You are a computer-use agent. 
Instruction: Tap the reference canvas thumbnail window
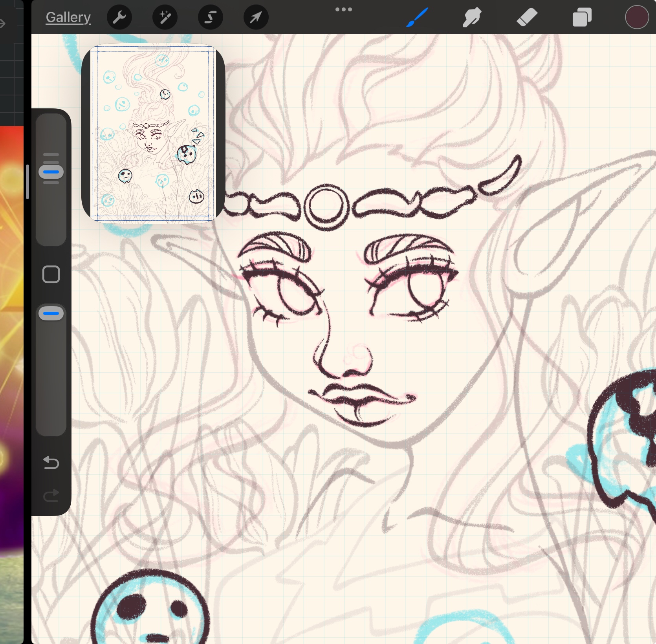click(x=153, y=134)
